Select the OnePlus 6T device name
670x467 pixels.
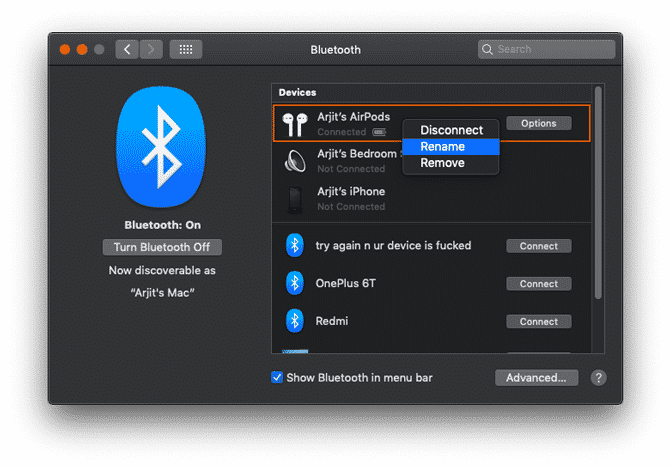point(345,283)
